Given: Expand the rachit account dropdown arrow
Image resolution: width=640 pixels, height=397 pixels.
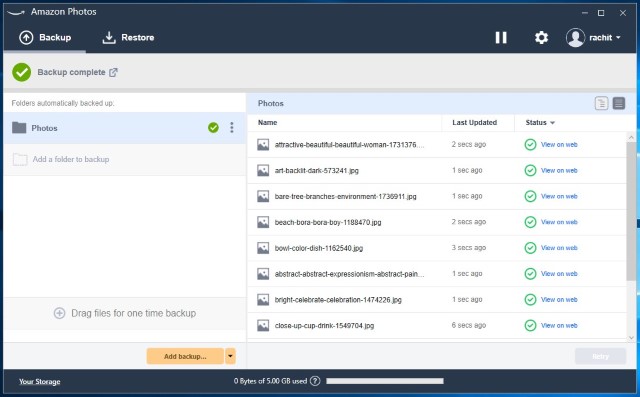Looking at the screenshot, I should pos(618,38).
